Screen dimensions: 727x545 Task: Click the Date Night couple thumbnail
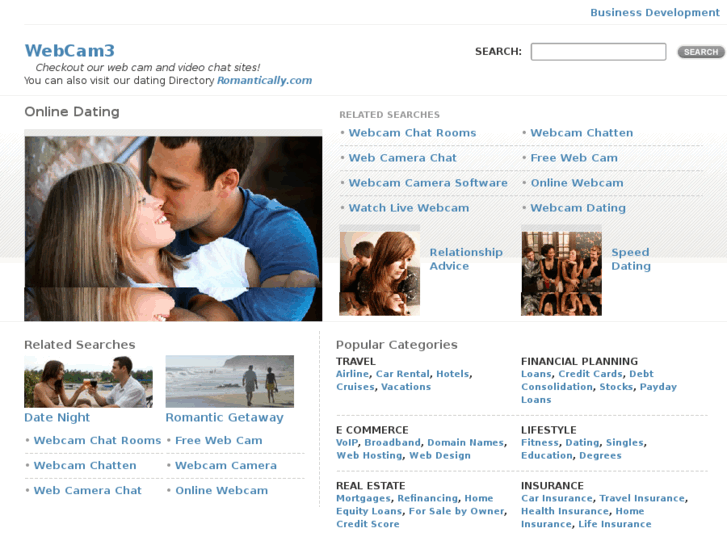coord(89,381)
